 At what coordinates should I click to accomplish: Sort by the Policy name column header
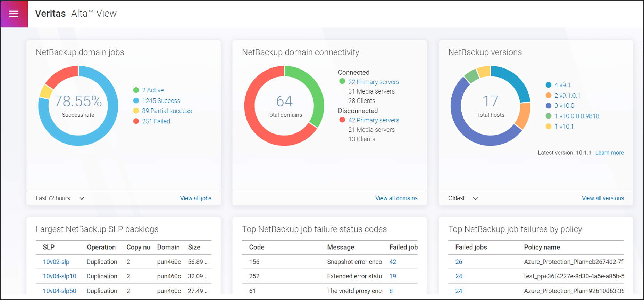[542, 247]
